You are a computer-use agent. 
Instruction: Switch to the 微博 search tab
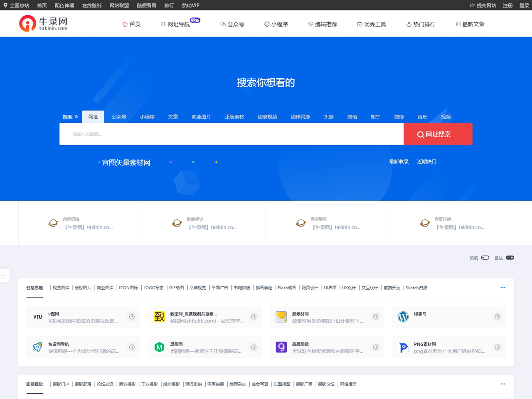[x=399, y=117]
